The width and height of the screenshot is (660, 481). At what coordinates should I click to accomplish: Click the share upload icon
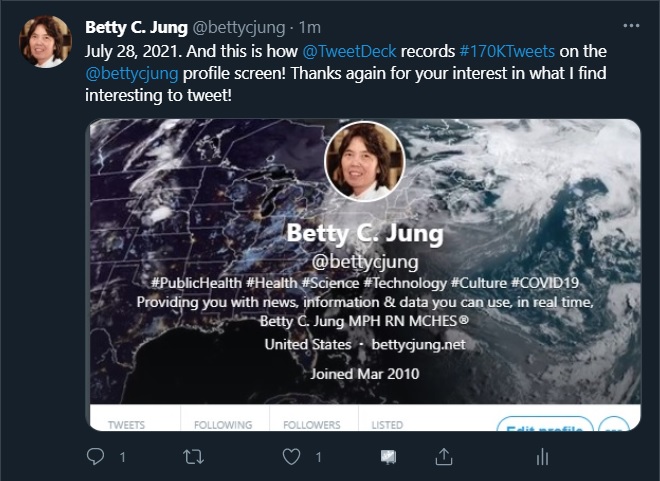(443, 457)
